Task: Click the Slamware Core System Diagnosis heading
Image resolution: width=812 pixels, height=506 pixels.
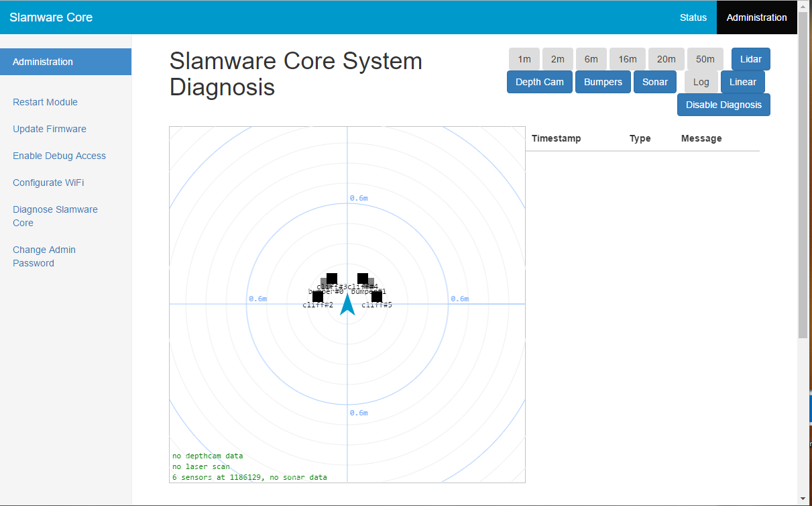Action: pyautogui.click(x=296, y=74)
